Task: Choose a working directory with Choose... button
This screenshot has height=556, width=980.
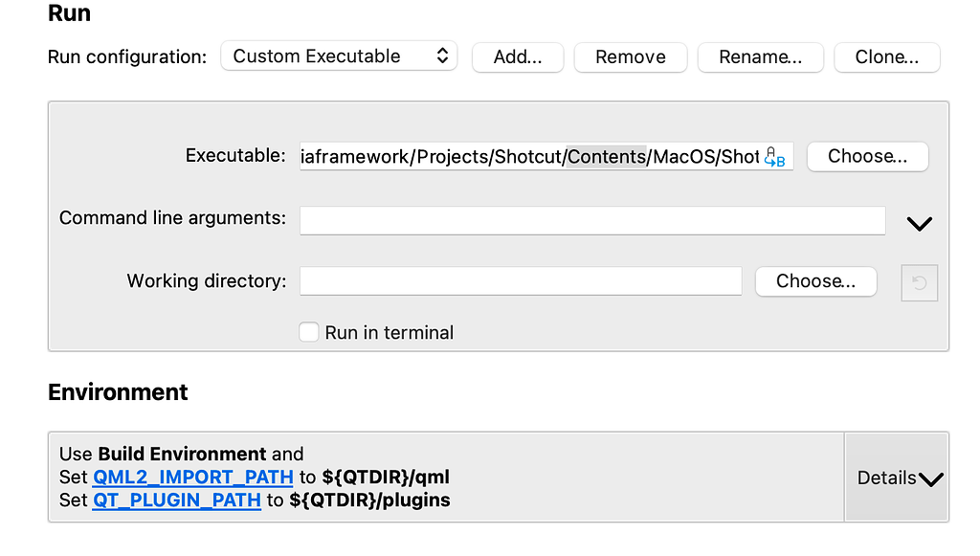Action: click(x=815, y=281)
